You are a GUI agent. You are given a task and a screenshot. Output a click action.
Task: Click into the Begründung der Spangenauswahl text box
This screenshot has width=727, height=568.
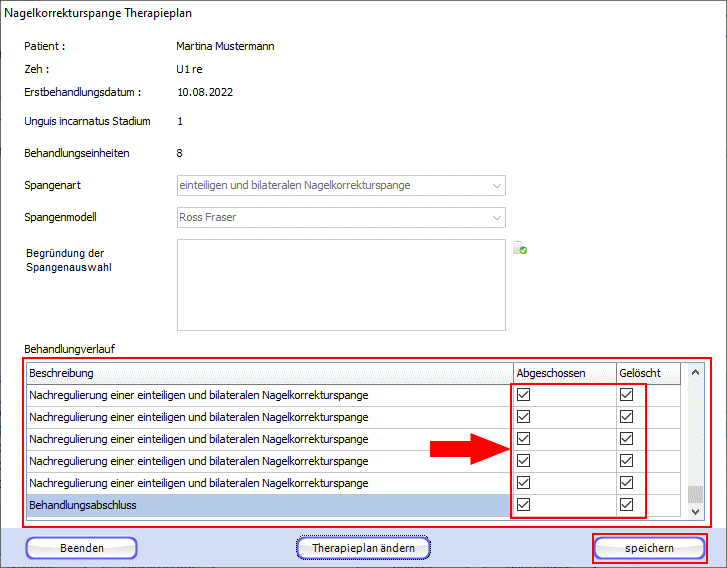(341, 284)
